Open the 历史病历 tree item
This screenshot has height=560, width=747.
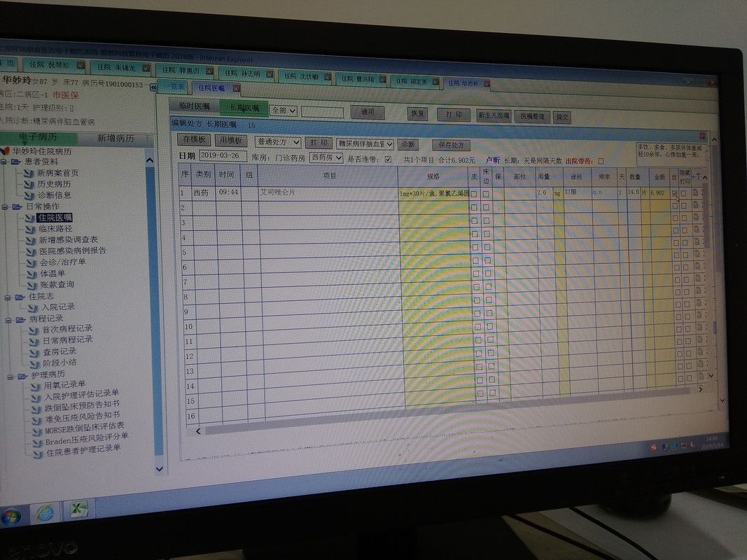pos(54,184)
